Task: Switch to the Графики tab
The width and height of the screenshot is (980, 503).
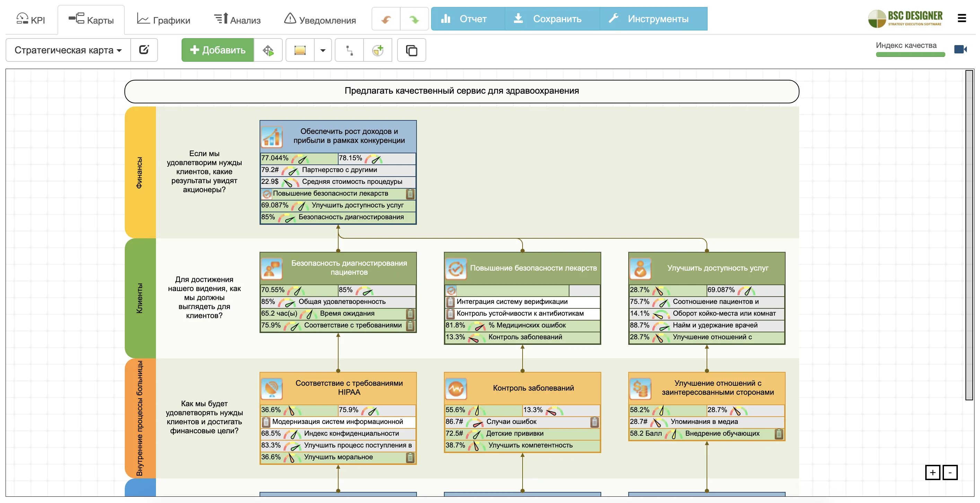Action: point(164,20)
